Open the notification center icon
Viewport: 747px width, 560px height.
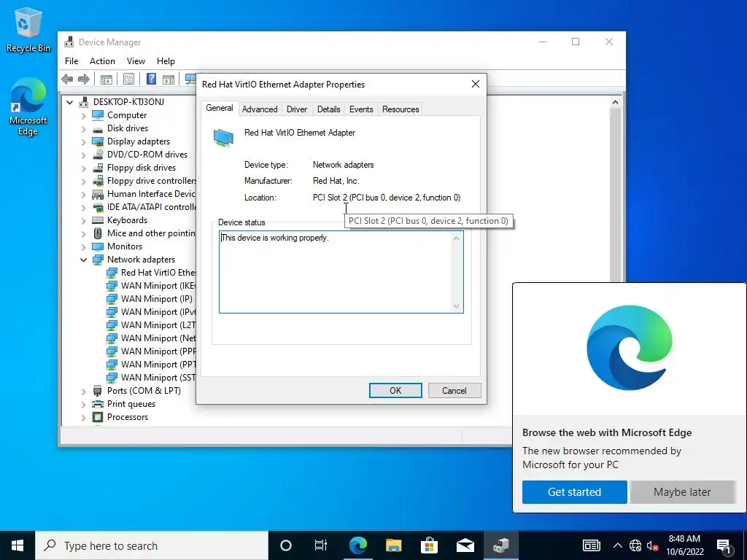(724, 545)
